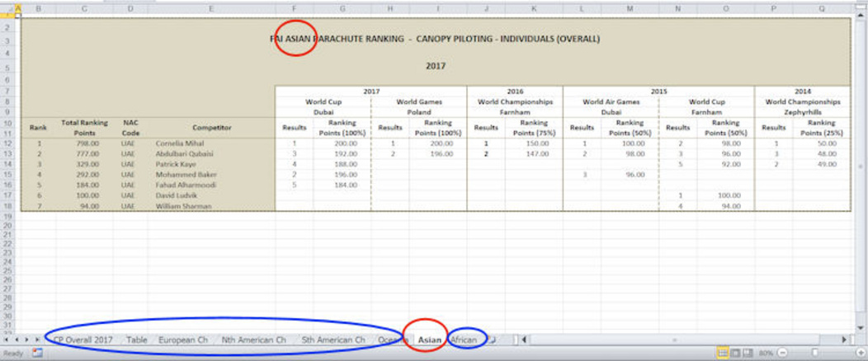This screenshot has height=361, width=868.
Task: Click the zoom out minus button
Action: pos(781,353)
